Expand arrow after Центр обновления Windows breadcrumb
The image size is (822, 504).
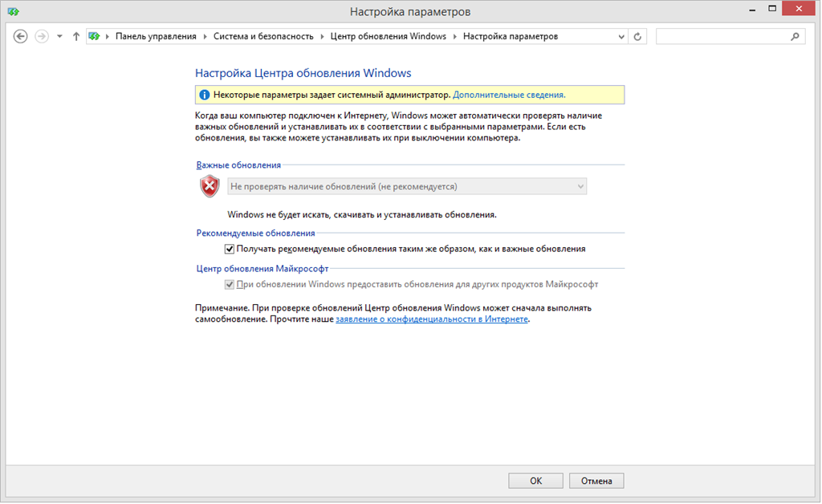(x=454, y=36)
